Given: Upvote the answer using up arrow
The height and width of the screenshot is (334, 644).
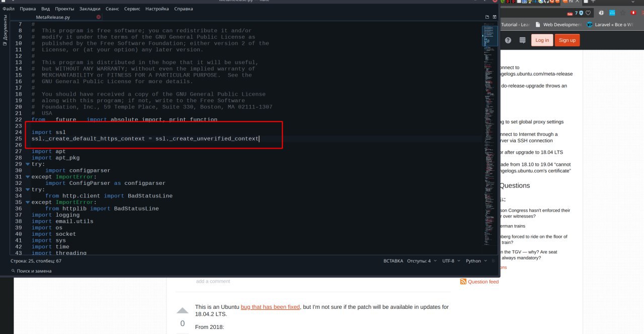Looking at the screenshot, I should [182, 311].
